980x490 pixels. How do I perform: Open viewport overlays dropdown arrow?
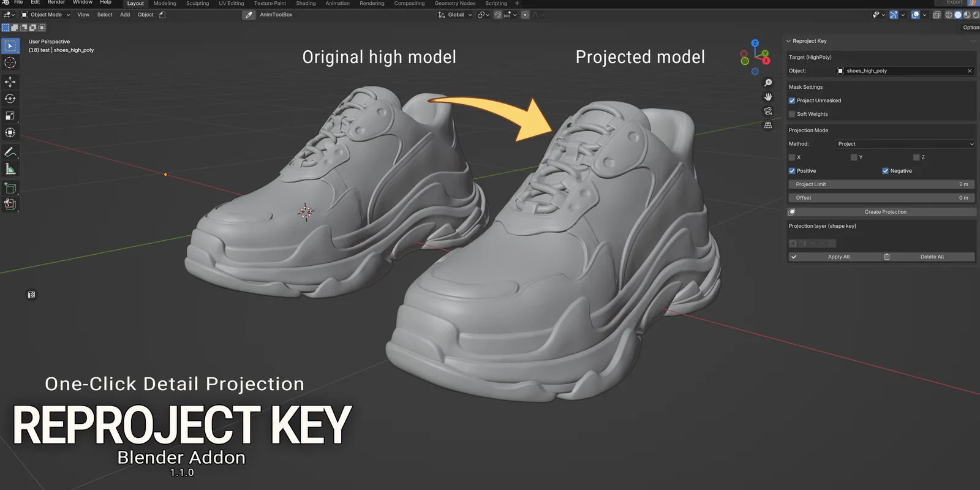(x=924, y=15)
